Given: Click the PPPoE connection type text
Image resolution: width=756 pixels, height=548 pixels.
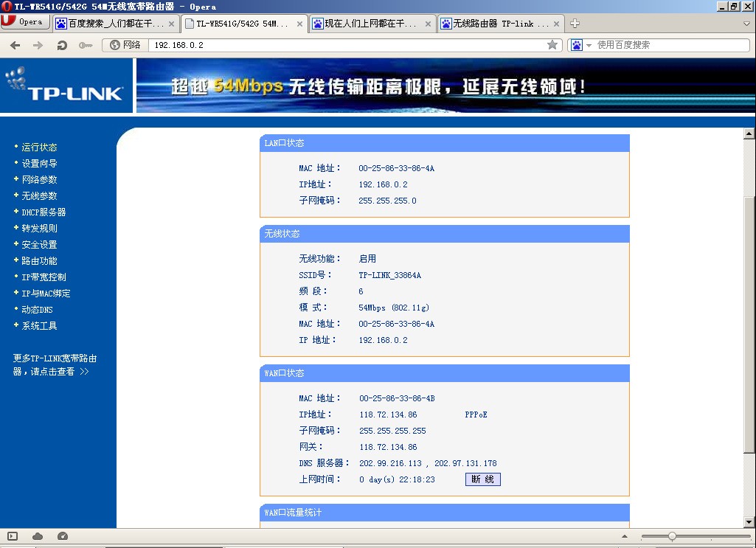Looking at the screenshot, I should [476, 415].
